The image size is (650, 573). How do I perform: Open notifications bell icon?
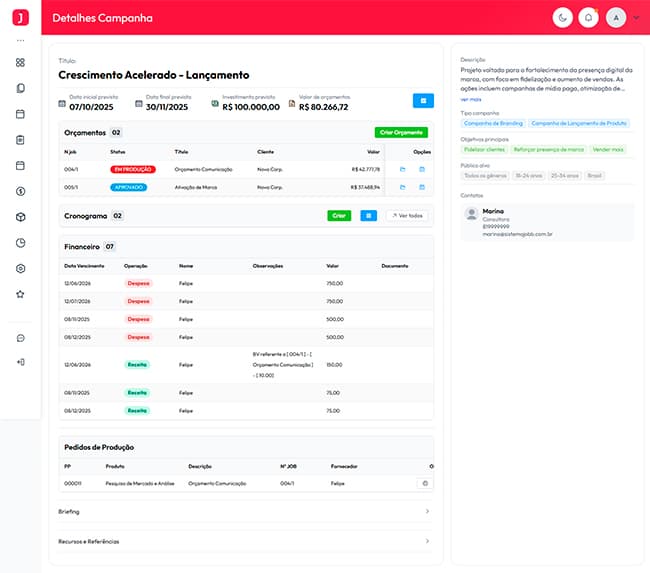point(588,18)
